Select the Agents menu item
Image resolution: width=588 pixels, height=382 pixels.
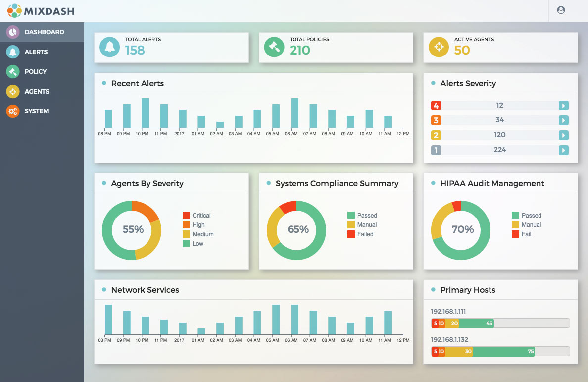click(x=42, y=92)
